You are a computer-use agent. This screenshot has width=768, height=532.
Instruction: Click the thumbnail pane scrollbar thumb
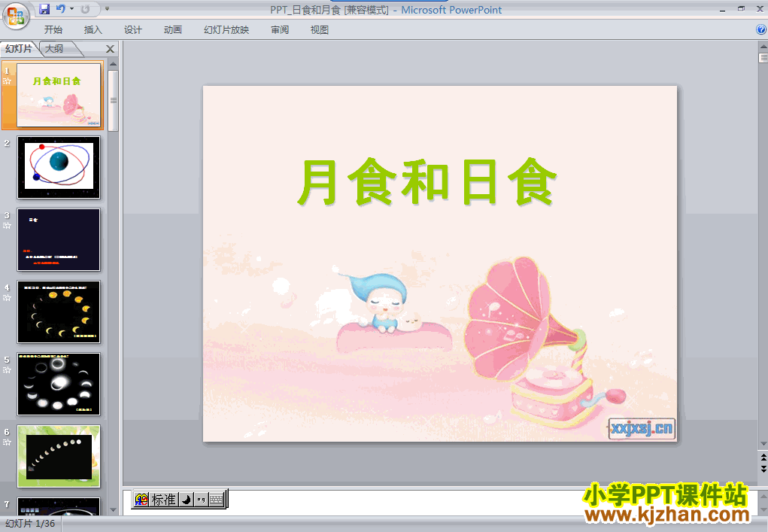[x=113, y=100]
